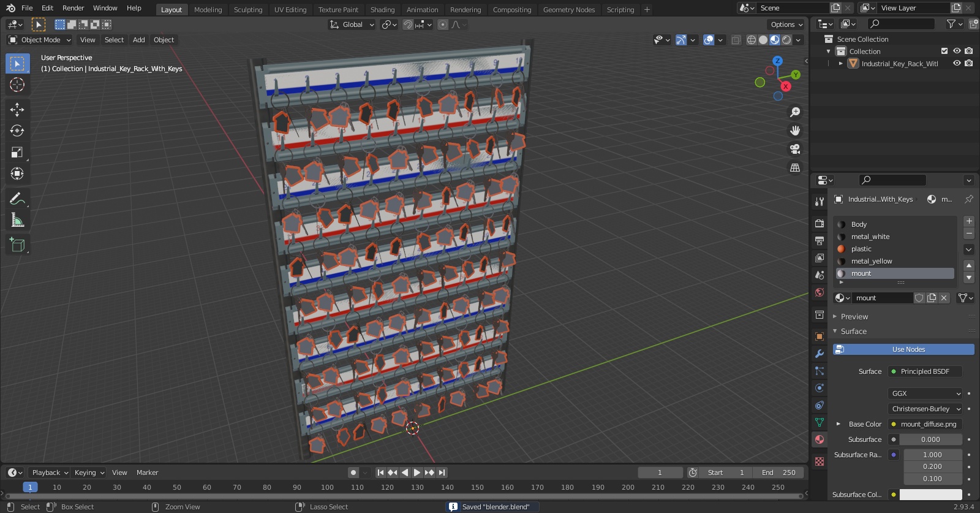Viewport: 980px width, 513px height.
Task: Open the GGX distribution dropdown
Action: [x=925, y=393]
